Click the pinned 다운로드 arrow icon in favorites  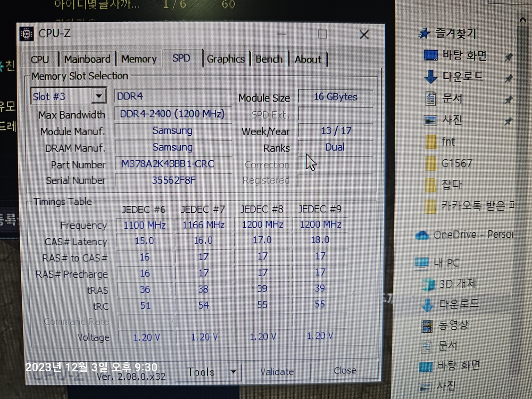[430, 77]
